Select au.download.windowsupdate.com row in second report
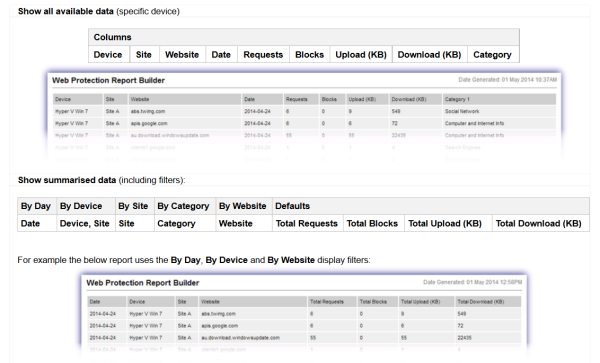Screen dimensions: 600x363 [x=304, y=338]
